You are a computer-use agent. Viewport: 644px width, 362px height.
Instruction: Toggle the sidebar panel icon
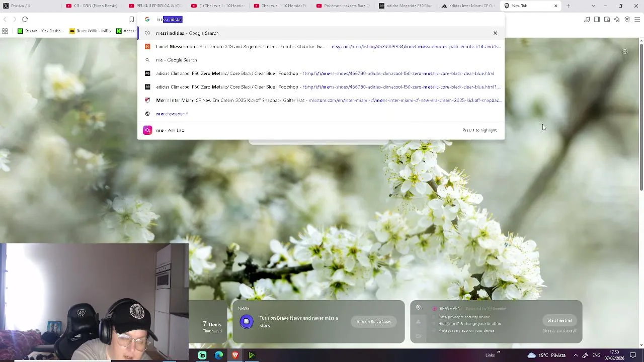point(597,19)
